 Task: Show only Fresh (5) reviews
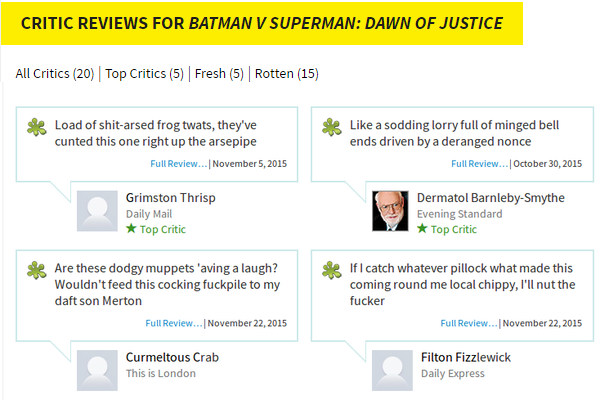click(x=221, y=73)
